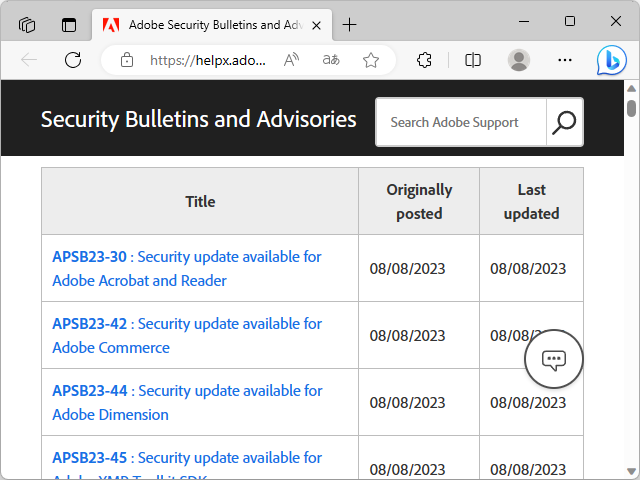Open the Bing Copilot sidebar icon
The width and height of the screenshot is (640, 480).
tap(612, 60)
